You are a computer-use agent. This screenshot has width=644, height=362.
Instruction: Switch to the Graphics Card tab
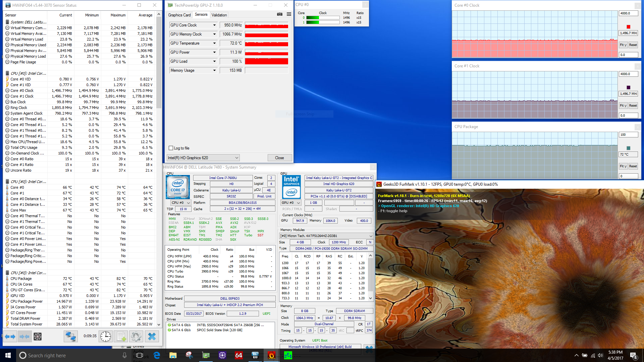179,15
